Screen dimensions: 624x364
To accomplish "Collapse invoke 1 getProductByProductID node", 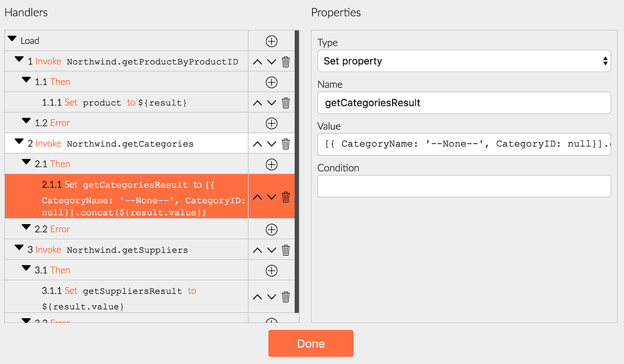I will click(19, 59).
